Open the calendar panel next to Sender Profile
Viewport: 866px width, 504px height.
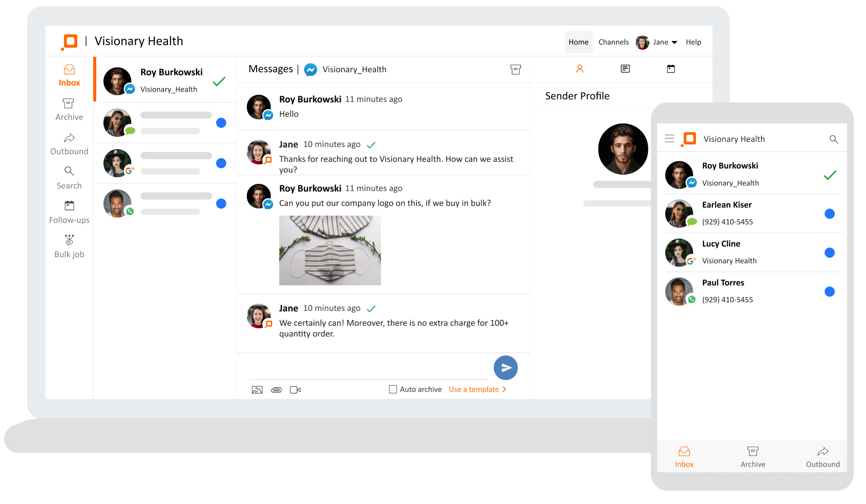pyautogui.click(x=671, y=69)
